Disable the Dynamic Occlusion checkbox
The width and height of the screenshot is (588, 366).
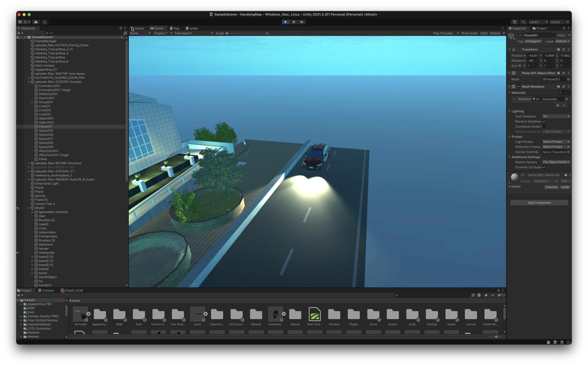coord(544,167)
